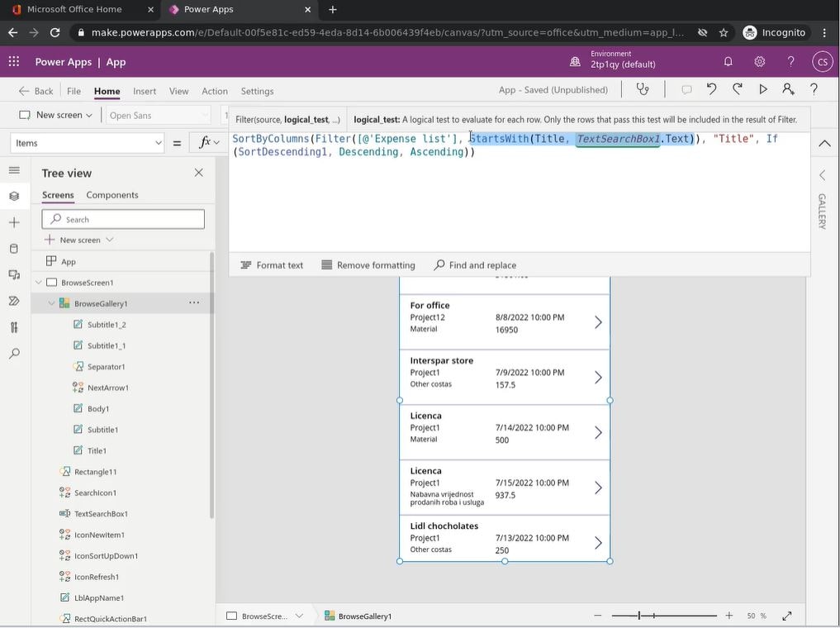
Task: Select BrowseGallery1 in breadcrumb bar
Action: pyautogui.click(x=358, y=616)
